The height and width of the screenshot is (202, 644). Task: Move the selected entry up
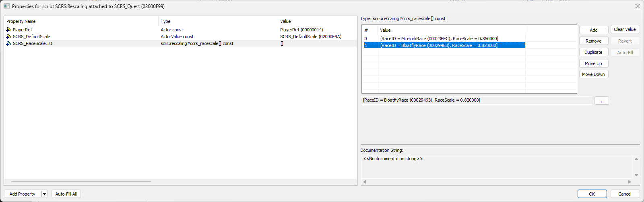(x=593, y=63)
